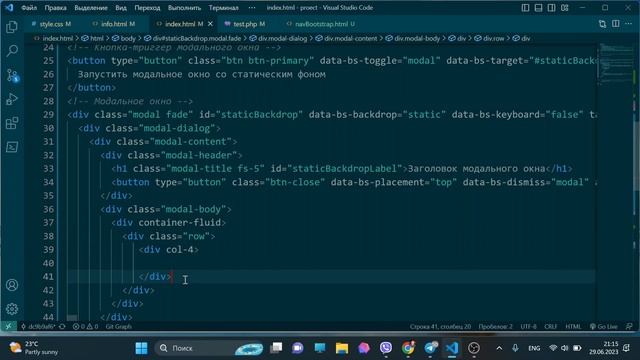Switch to the test.php tab
640x360 pixels.
point(245,24)
